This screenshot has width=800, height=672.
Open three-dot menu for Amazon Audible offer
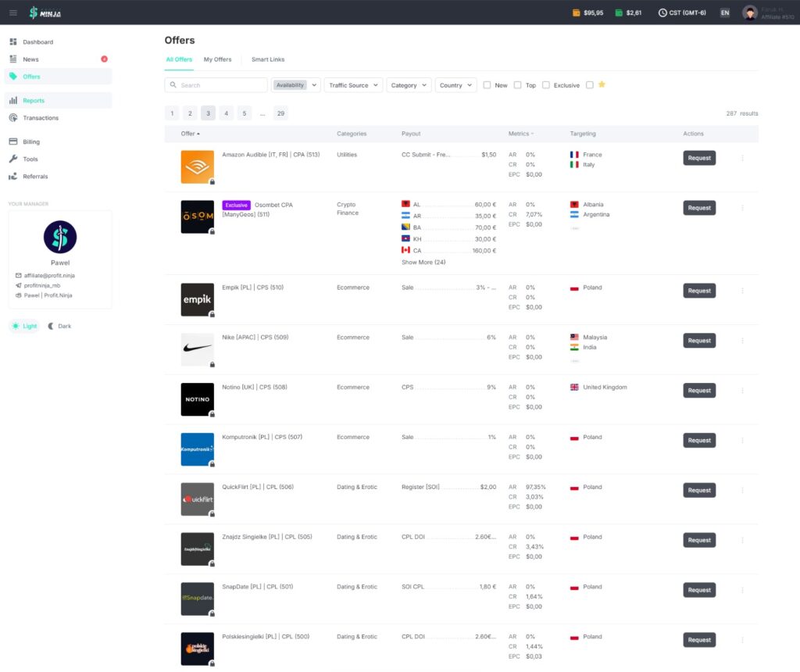(742, 158)
